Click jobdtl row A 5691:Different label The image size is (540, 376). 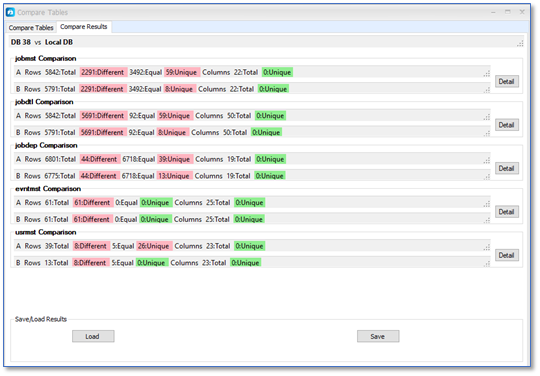[103, 116]
